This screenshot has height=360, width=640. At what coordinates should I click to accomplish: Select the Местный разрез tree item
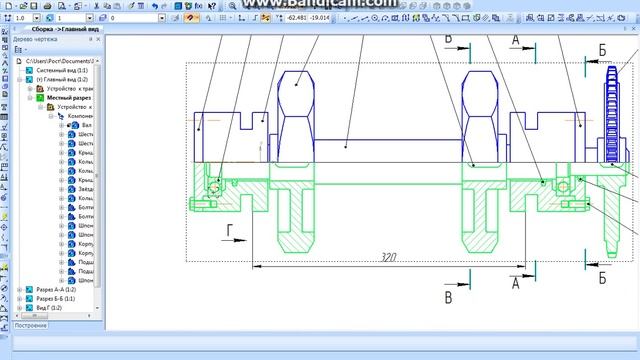[69, 98]
